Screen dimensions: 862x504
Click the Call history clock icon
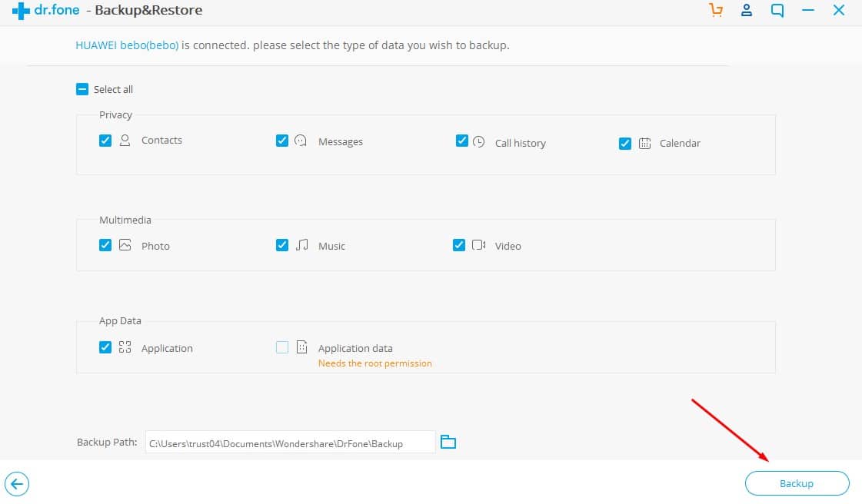coord(478,142)
